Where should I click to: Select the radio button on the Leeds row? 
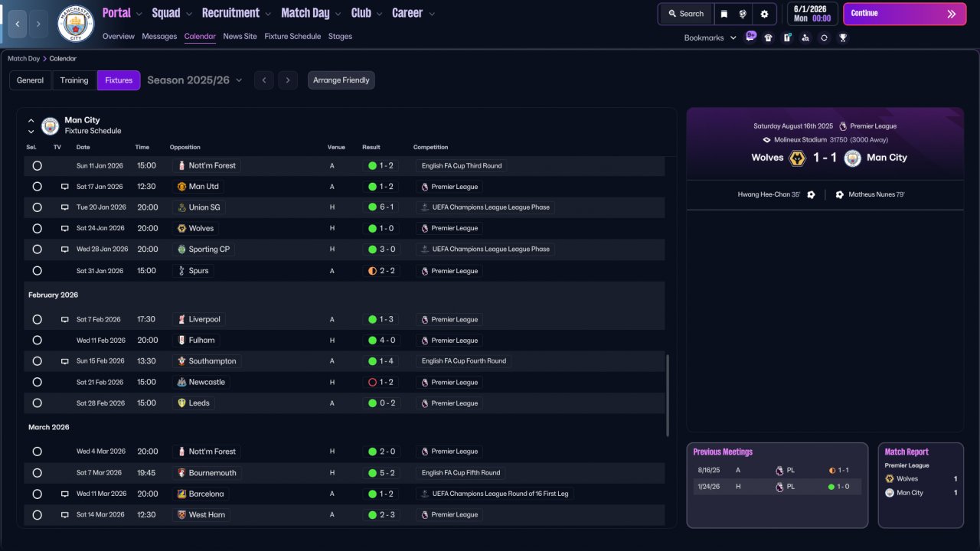[x=37, y=403]
